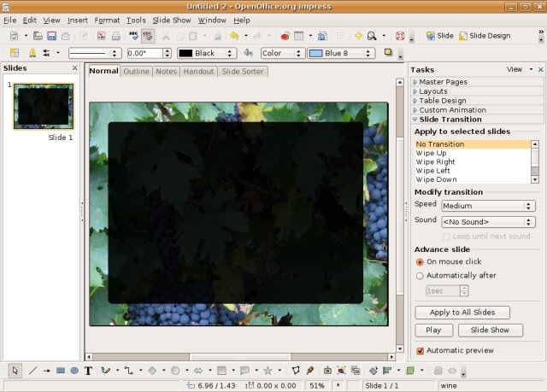This screenshot has height=392, width=547.
Task: Close the Slides panel
Action: 74,68
